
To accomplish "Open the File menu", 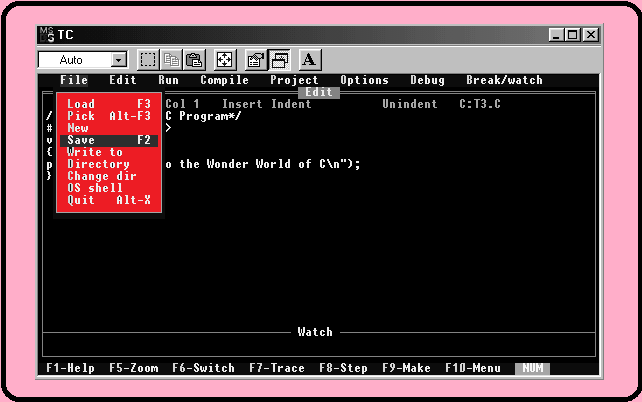I will click(x=74, y=80).
